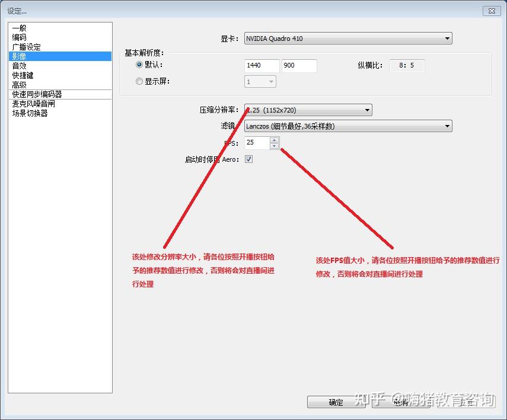This screenshot has width=507, height=420.
Task: Increase FPS with the up arrow
Action: coord(274,140)
